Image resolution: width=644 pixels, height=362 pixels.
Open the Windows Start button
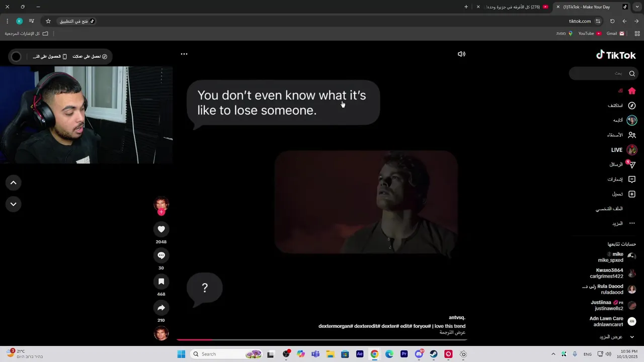(181, 354)
